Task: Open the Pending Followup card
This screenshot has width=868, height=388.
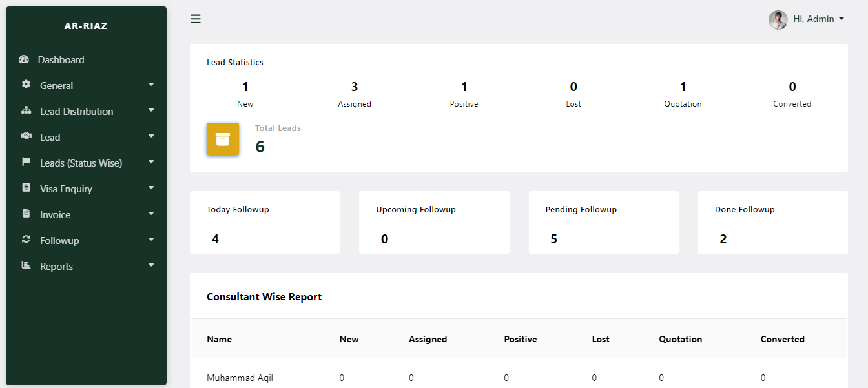Action: point(603,223)
